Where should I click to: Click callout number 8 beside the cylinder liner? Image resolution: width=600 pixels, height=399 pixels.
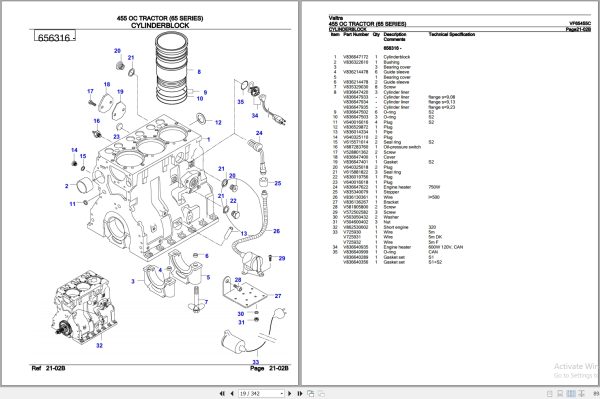[x=199, y=72]
